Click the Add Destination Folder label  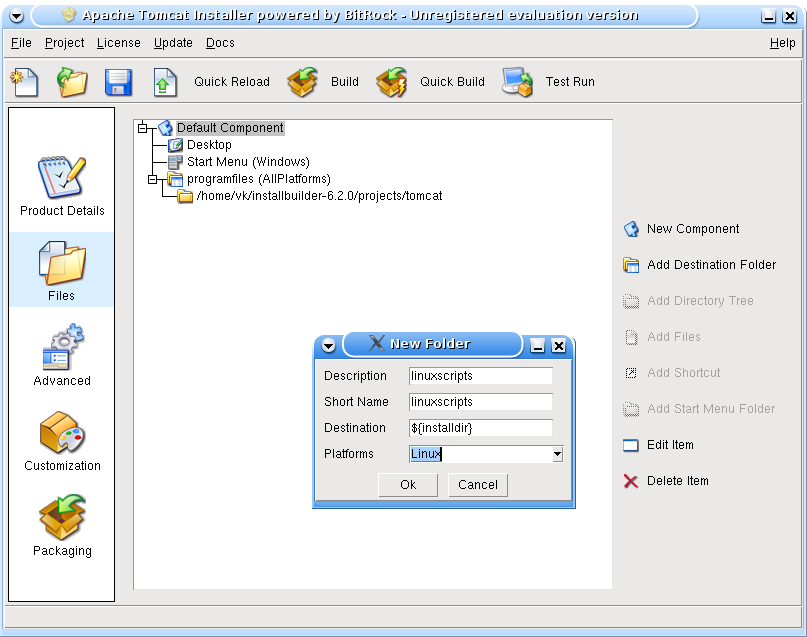pyautogui.click(x=711, y=265)
